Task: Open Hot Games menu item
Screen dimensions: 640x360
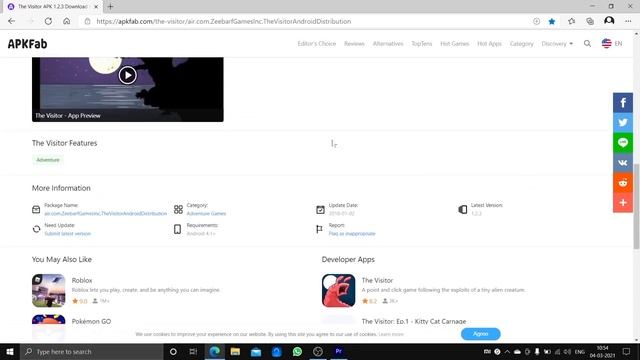Action: [455, 44]
